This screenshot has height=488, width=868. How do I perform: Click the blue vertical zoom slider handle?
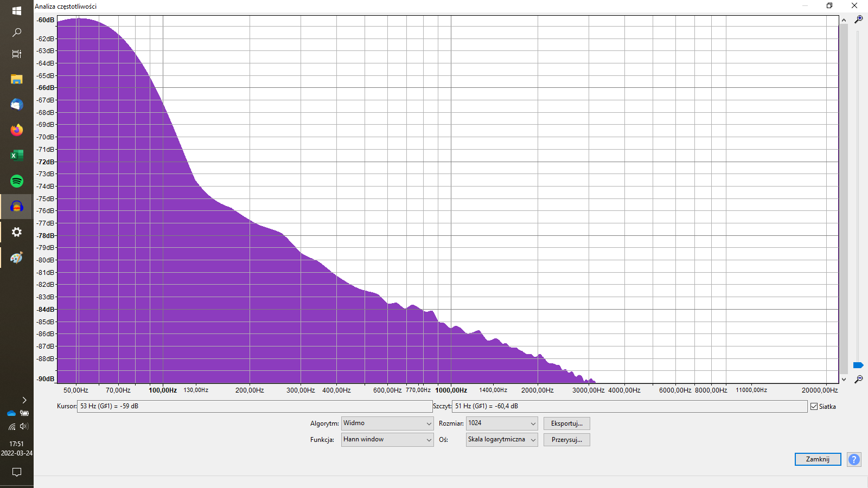(858, 365)
